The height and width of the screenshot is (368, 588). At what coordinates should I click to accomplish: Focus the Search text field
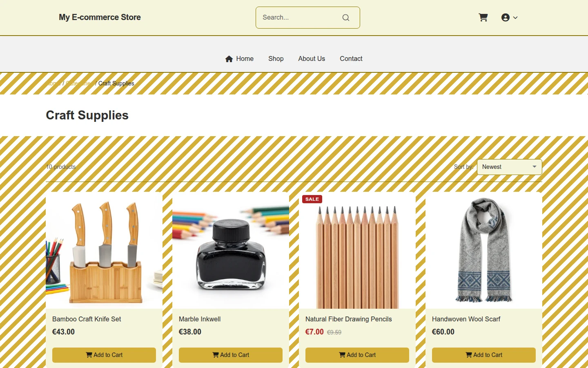pyautogui.click(x=300, y=18)
